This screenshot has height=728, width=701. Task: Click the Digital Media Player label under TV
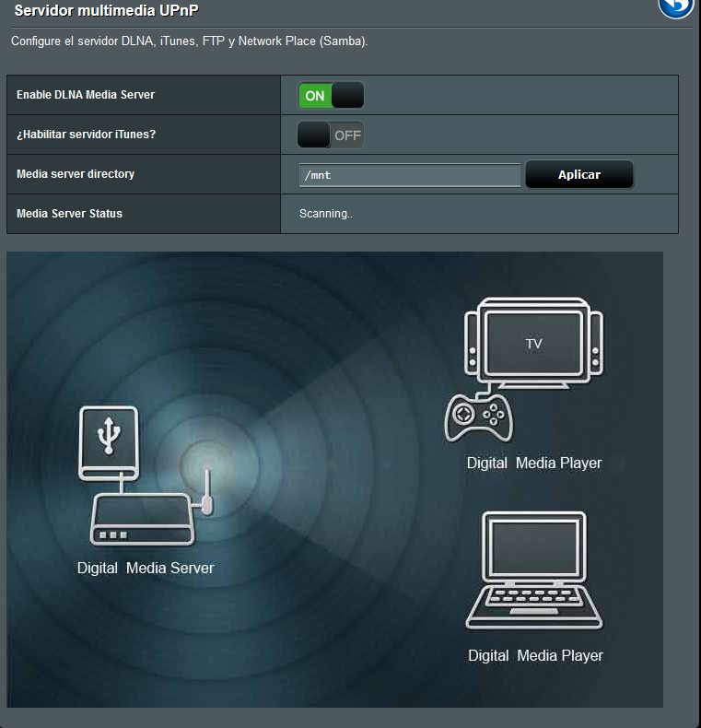click(x=534, y=463)
